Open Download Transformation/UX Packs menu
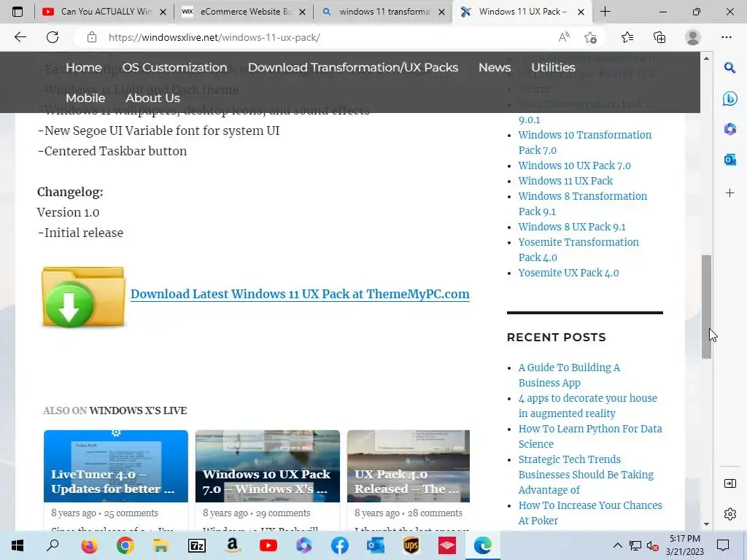Viewport: 747px width, 560px height. [353, 67]
